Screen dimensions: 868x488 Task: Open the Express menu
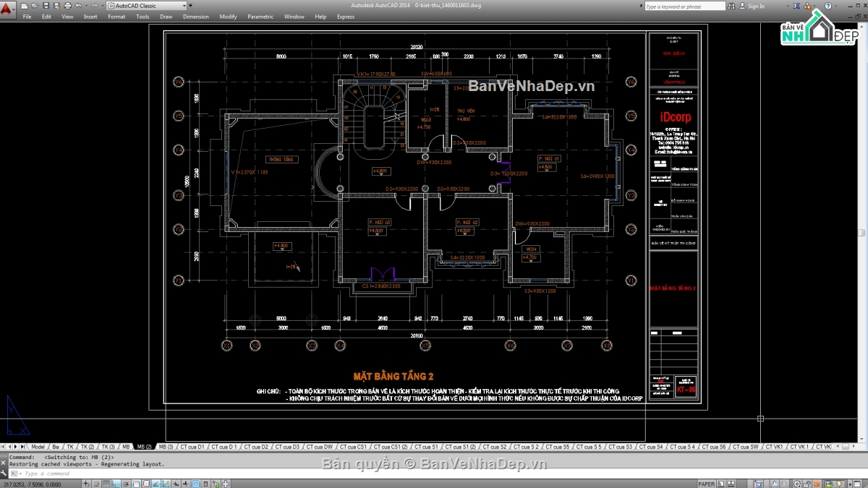(x=346, y=17)
